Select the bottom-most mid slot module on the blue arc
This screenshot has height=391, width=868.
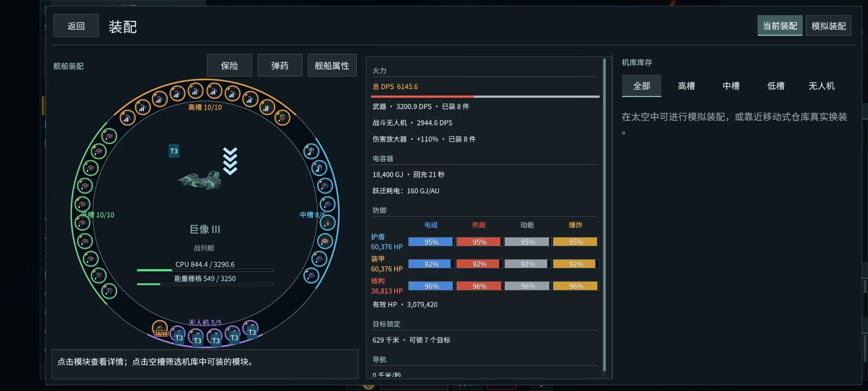(x=311, y=275)
